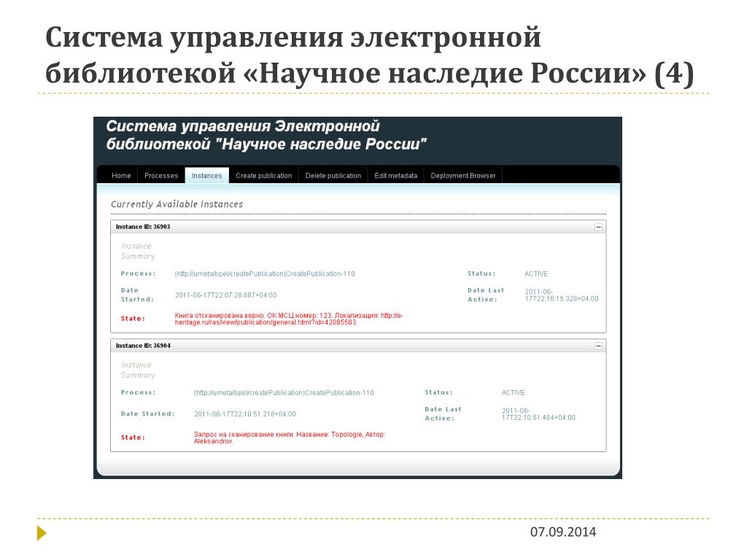Click the yellow arrow slide bullet icon
The width and height of the screenshot is (747, 560).
tap(42, 533)
